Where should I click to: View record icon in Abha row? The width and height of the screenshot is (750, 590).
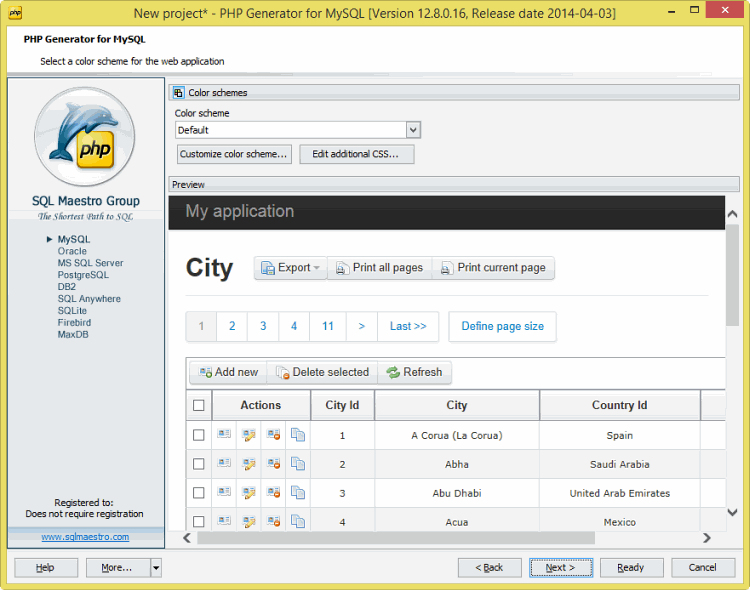pos(224,463)
